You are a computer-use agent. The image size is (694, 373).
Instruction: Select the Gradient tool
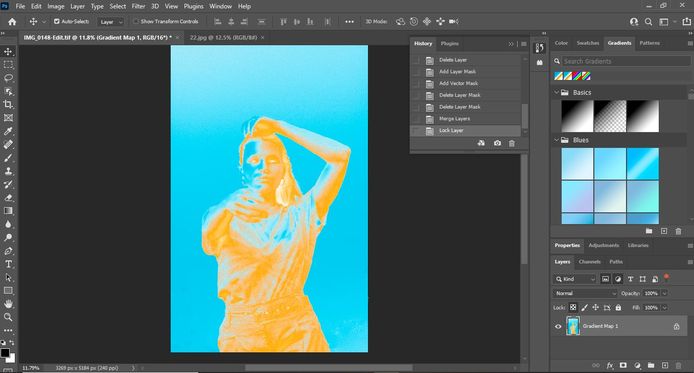[8, 211]
